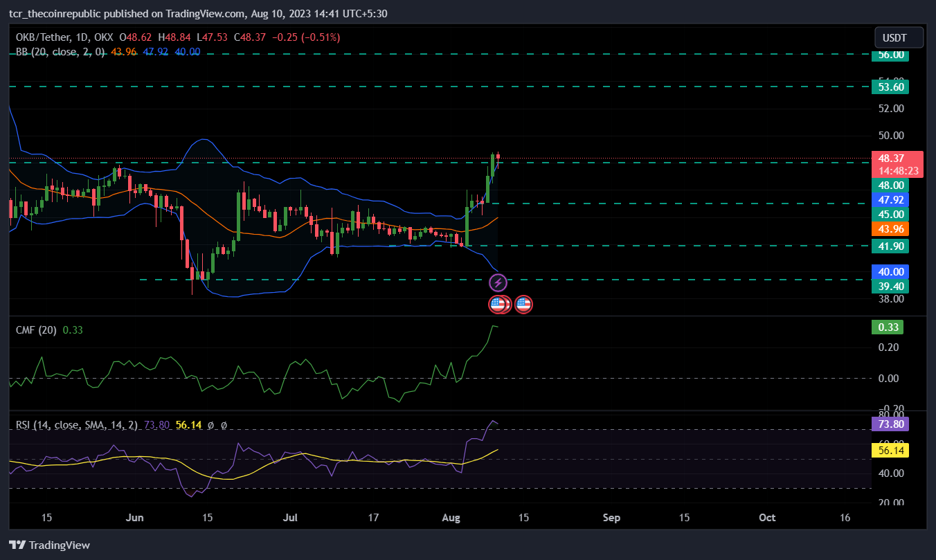936x560 pixels.
Task: Click the Jul date axis label
Action: coord(291,517)
